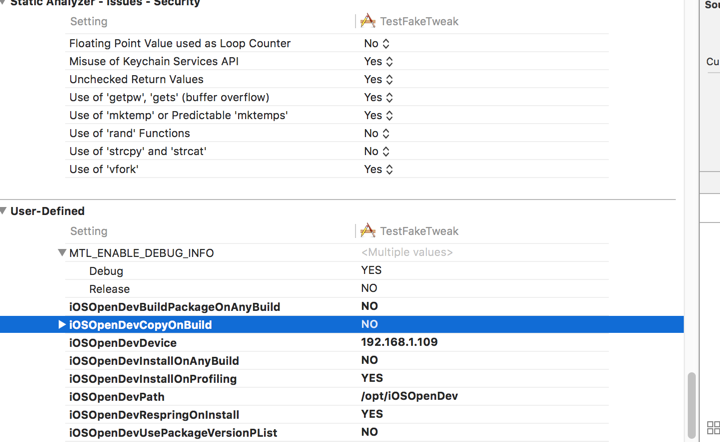Click the TestFakeTweak target icon under Security
This screenshot has width=720, height=442.
(x=368, y=21)
